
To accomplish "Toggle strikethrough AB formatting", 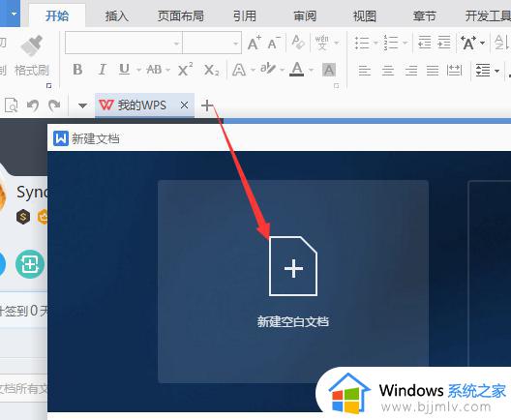I will [x=154, y=70].
